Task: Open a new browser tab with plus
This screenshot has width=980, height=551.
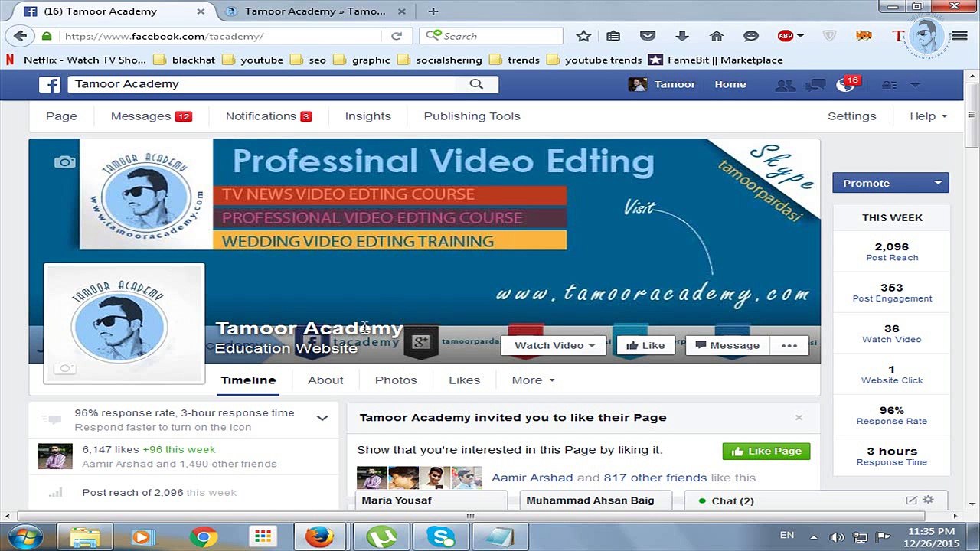Action: click(433, 11)
